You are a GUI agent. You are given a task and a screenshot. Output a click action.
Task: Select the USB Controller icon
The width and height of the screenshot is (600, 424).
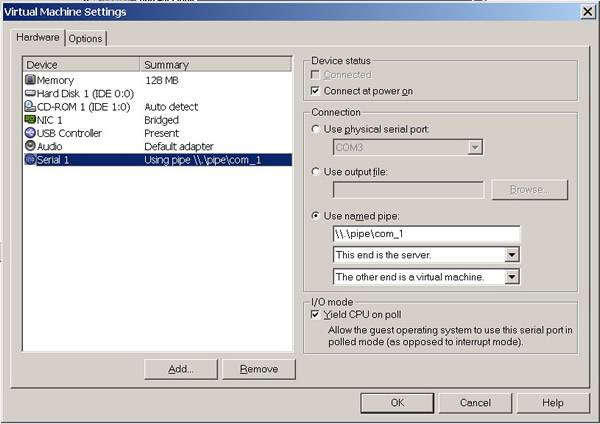(30, 133)
